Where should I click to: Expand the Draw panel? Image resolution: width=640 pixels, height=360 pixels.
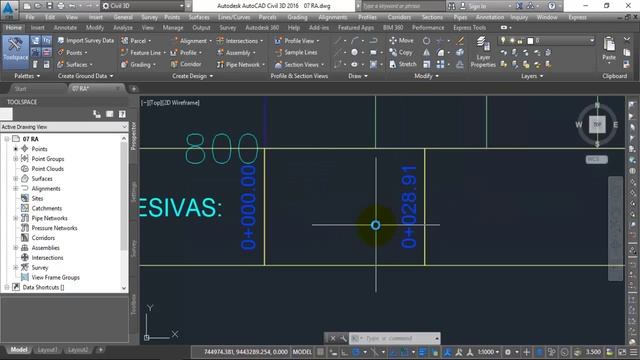tap(358, 76)
